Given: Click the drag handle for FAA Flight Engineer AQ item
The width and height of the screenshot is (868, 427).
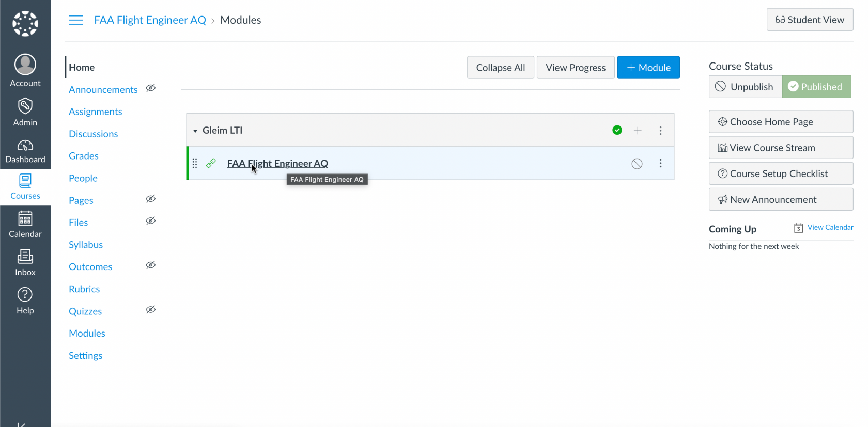Looking at the screenshot, I should tap(195, 163).
